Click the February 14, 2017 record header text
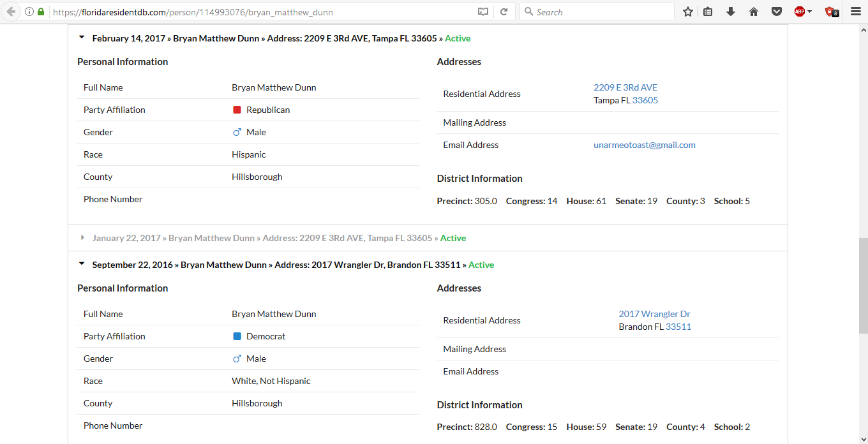The height and width of the screenshot is (444, 868). (x=265, y=38)
